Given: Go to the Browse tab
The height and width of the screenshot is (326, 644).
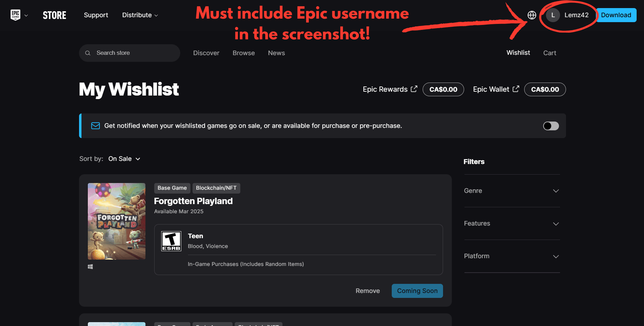Looking at the screenshot, I should 243,53.
